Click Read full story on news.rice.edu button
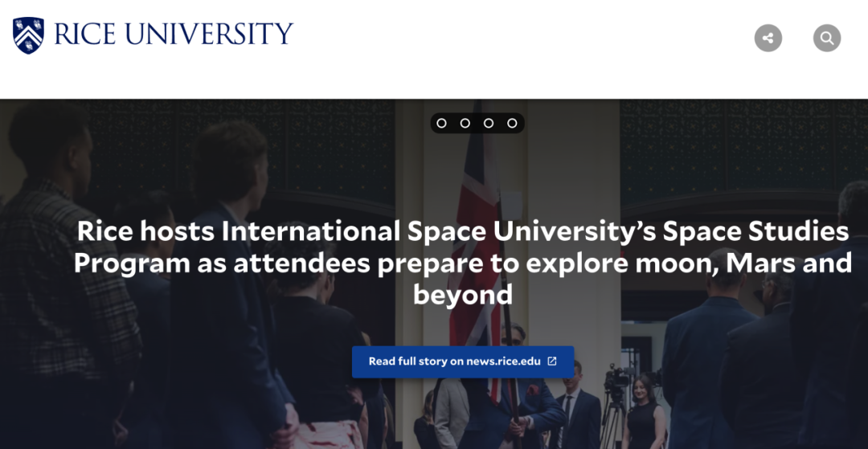Image resolution: width=868 pixels, height=449 pixels. coord(454,361)
